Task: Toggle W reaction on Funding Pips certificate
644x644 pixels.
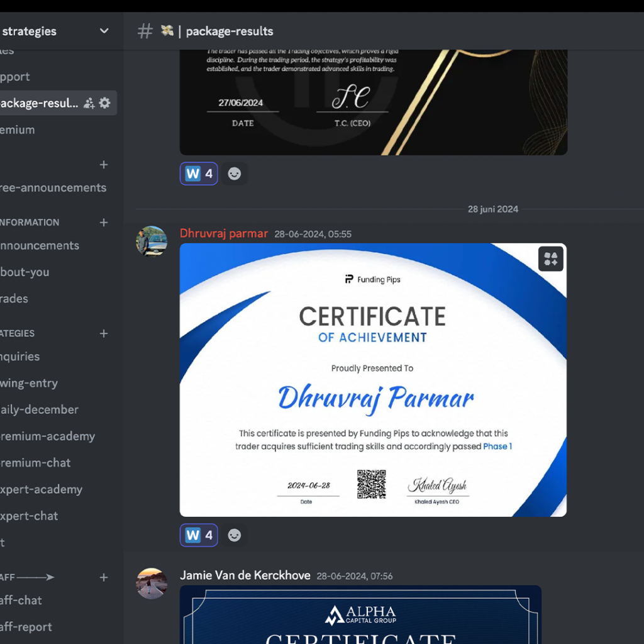Action: point(199,535)
